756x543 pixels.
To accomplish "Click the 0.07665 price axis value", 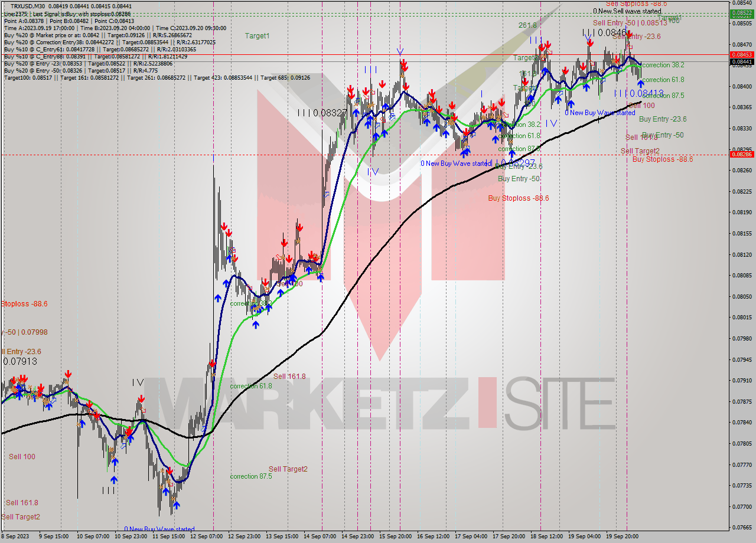I will (742, 527).
